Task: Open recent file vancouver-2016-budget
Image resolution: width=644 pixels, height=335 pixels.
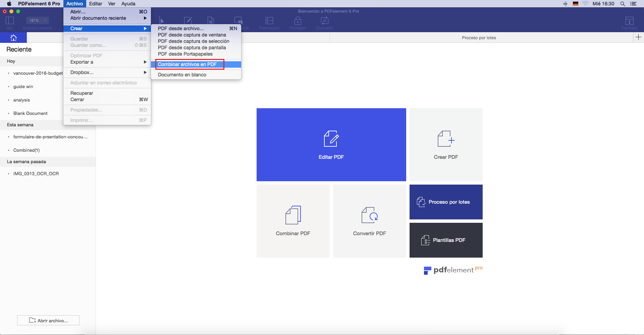Action: pyautogui.click(x=38, y=73)
